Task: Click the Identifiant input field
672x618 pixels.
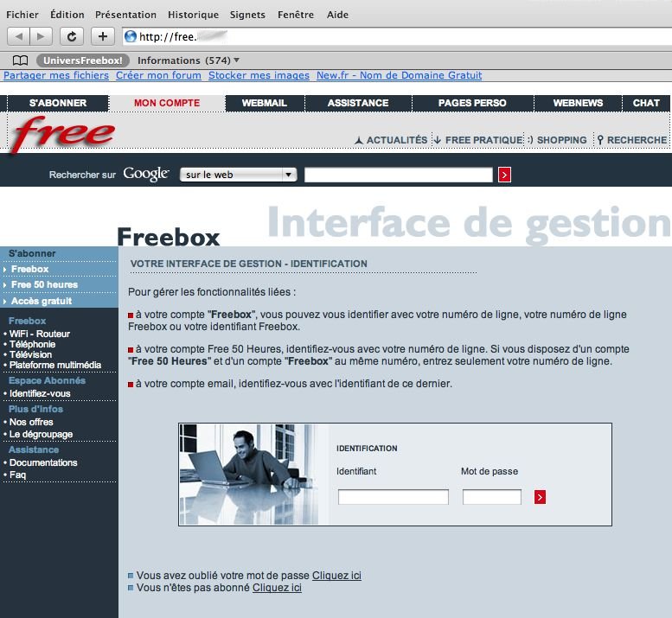Action: pos(394,497)
